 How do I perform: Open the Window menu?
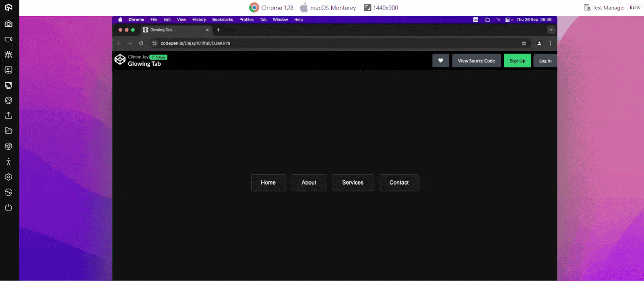[280, 19]
